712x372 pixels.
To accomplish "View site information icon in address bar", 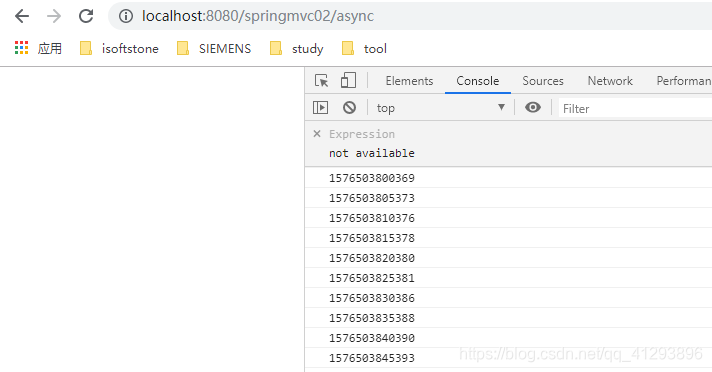I will point(126,16).
